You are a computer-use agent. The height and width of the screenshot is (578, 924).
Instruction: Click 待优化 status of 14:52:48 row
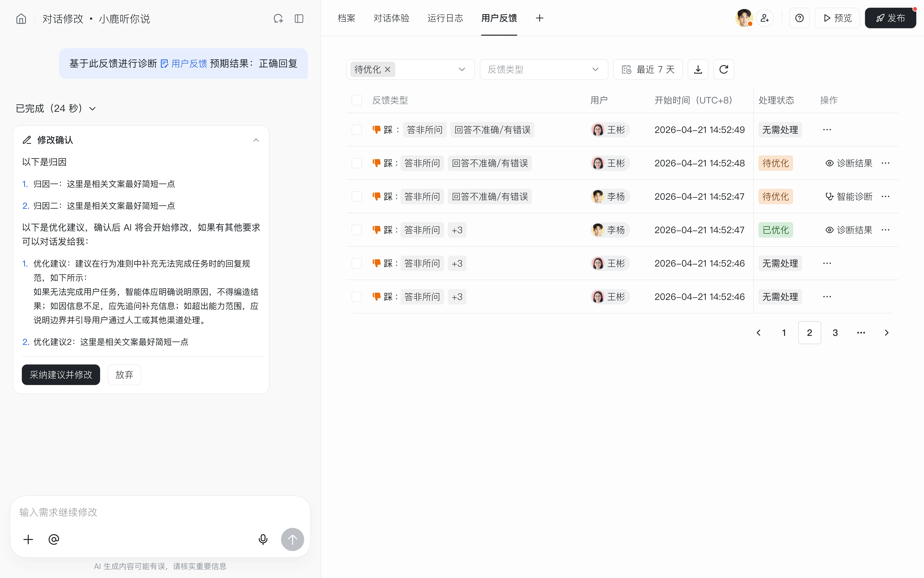point(775,163)
